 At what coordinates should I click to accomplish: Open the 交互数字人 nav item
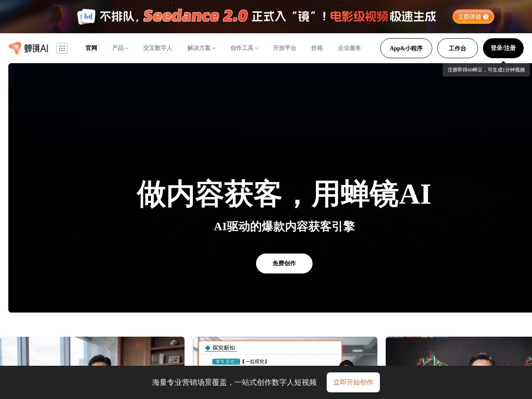(158, 48)
